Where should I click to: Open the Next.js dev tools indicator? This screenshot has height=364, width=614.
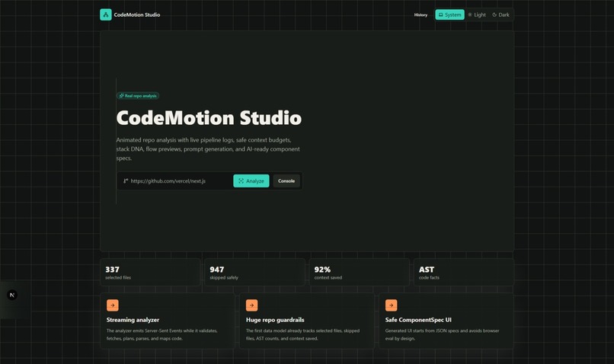[12, 295]
